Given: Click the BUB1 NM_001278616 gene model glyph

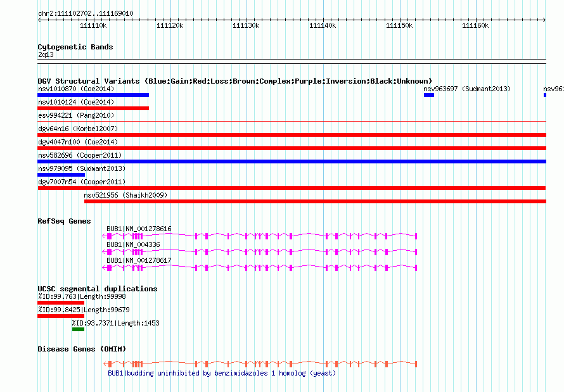Looking at the screenshot, I should 260,236.
